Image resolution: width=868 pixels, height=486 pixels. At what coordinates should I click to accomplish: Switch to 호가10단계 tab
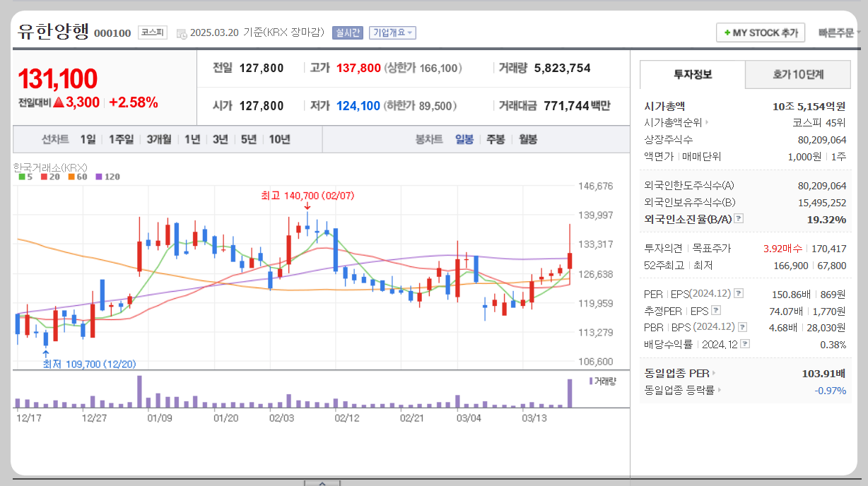pos(798,74)
